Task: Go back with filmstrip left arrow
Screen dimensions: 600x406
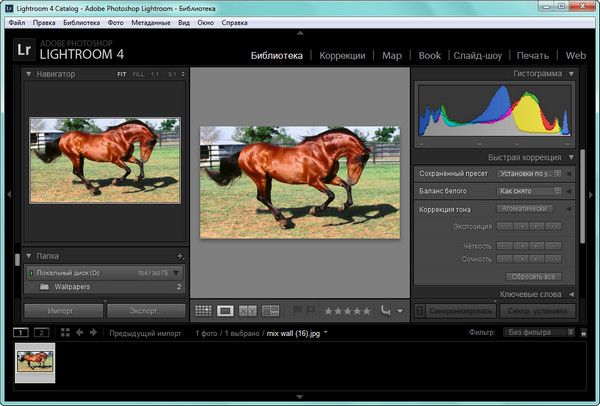Action: pos(80,332)
